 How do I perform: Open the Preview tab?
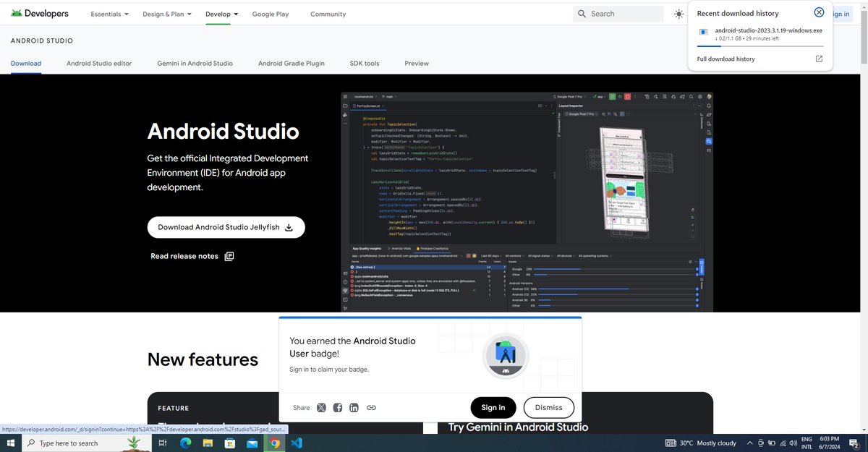[417, 63]
